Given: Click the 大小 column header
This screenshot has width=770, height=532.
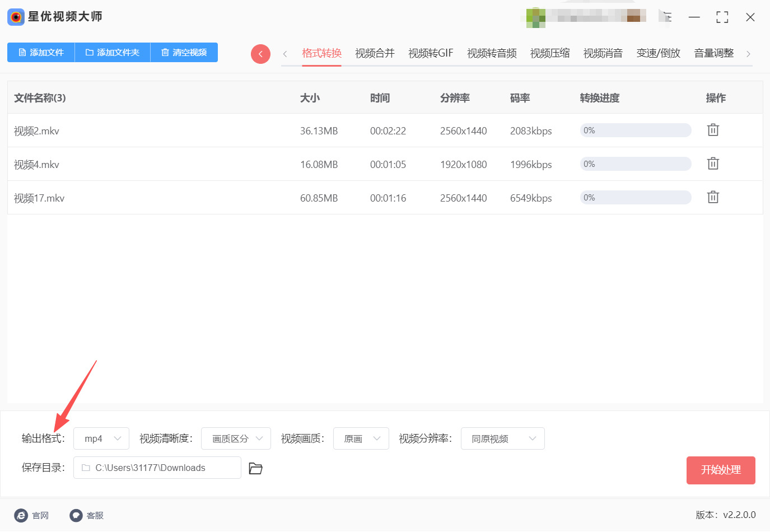Looking at the screenshot, I should pos(310,98).
